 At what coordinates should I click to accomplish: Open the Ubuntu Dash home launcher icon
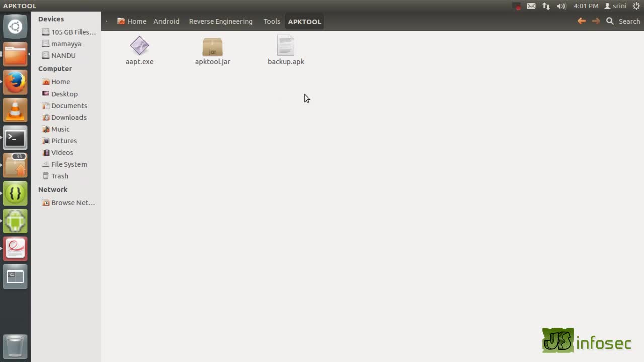(x=15, y=27)
